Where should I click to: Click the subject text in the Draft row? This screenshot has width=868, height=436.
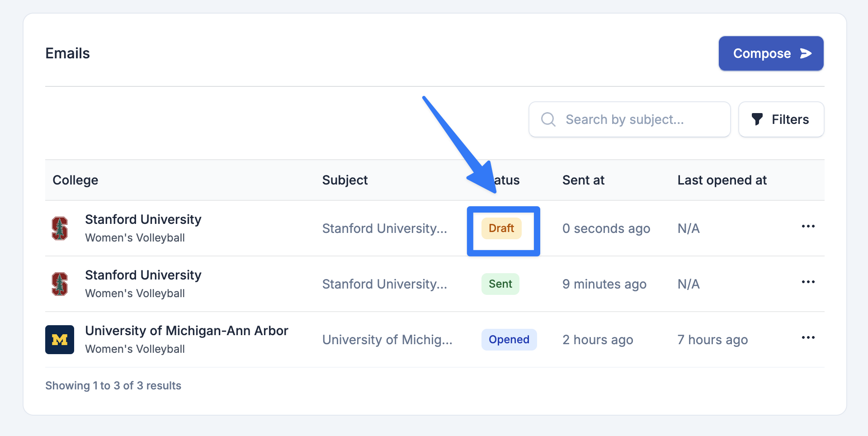(385, 228)
